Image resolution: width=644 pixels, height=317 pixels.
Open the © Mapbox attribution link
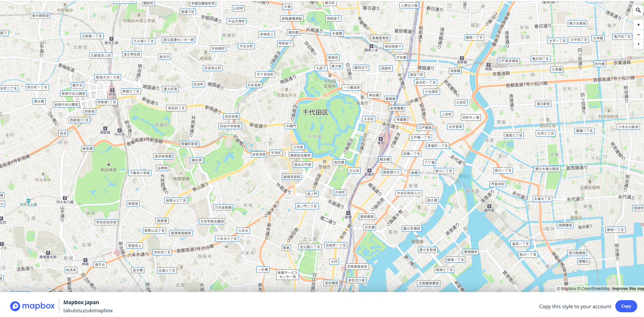click(566, 289)
